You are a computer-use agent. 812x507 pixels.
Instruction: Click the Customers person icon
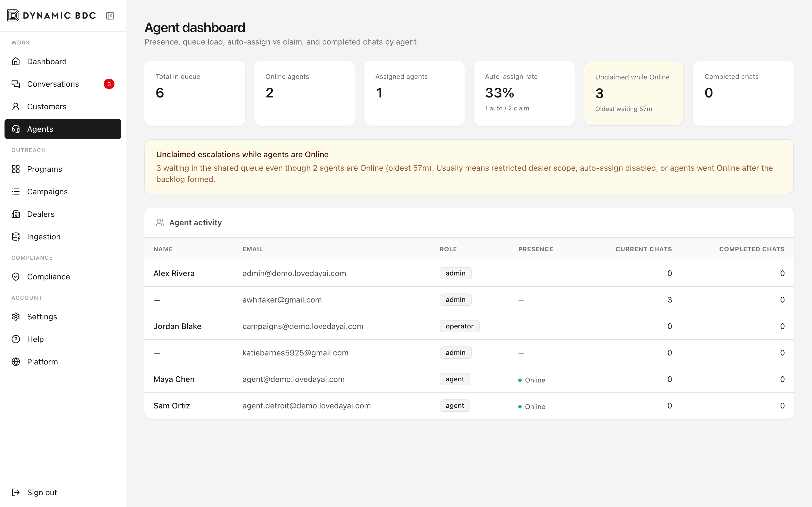(x=16, y=106)
